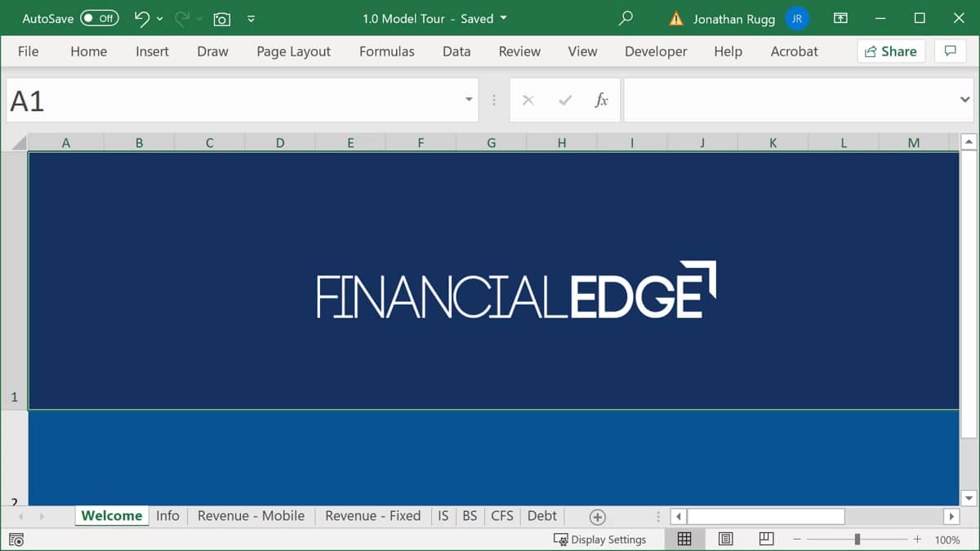
Task: Open the Redo history dropdown arrow
Action: coord(199,18)
